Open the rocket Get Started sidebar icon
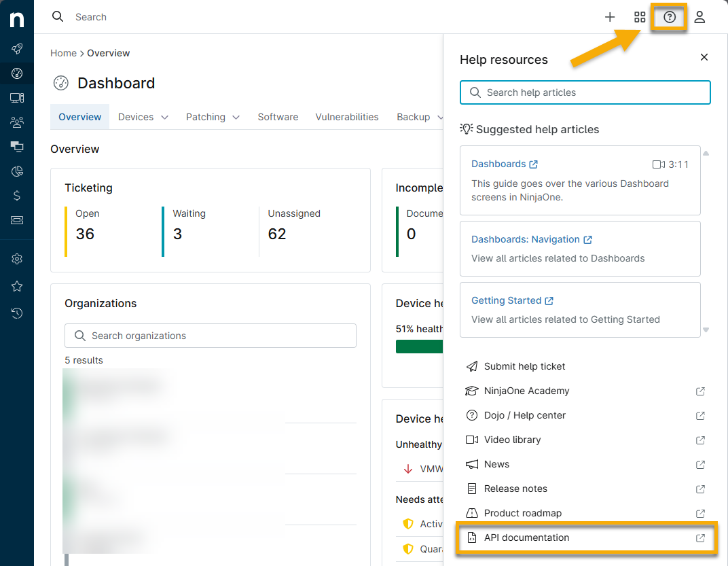The height and width of the screenshot is (566, 728). pos(17,49)
